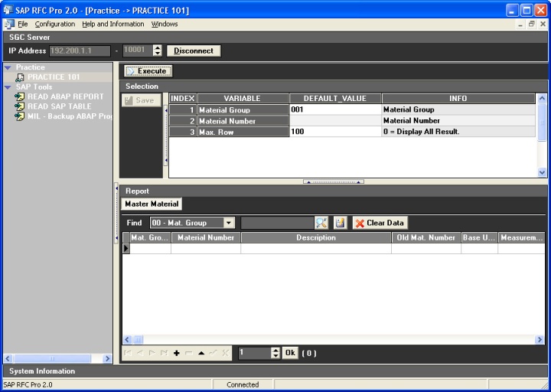Click the Disconnect button
This screenshot has height=392, width=551.
(194, 51)
